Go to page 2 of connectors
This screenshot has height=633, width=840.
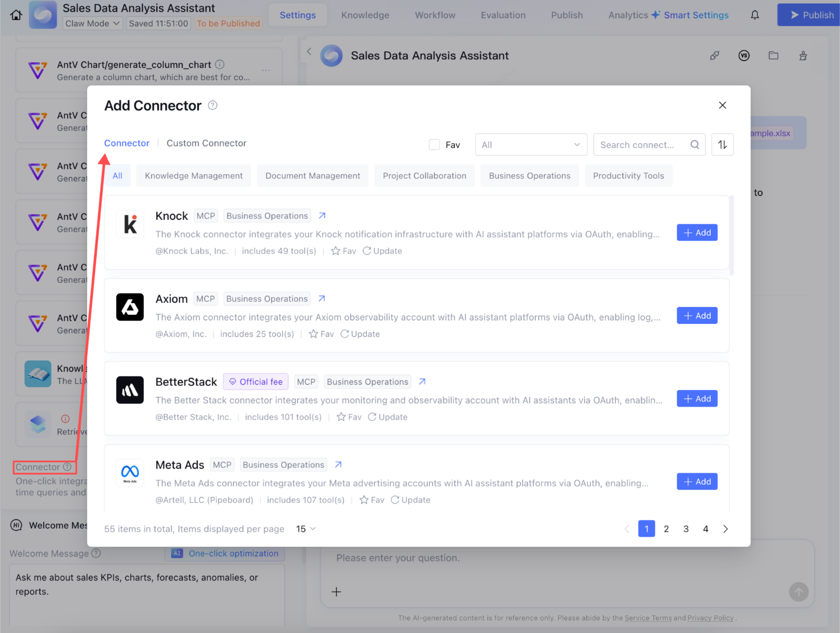tap(666, 529)
